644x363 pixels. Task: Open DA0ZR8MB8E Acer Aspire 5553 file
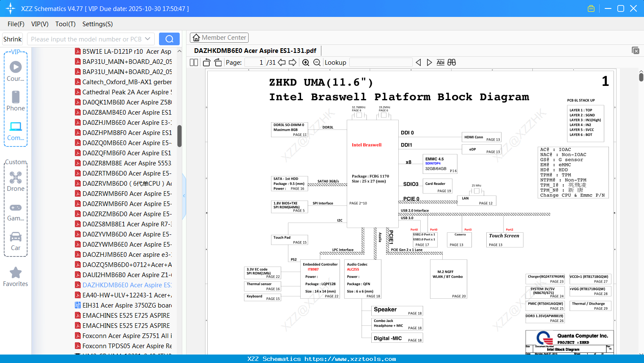[x=123, y=163]
